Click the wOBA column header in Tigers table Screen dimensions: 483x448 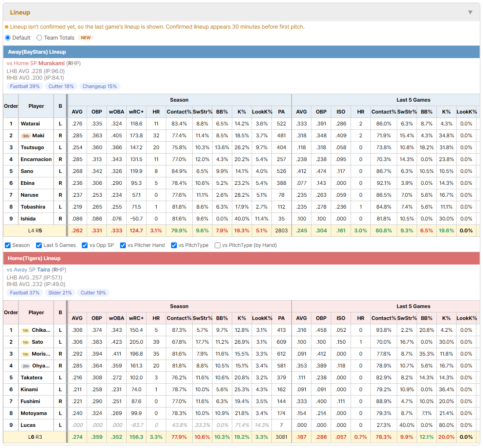[117, 318]
